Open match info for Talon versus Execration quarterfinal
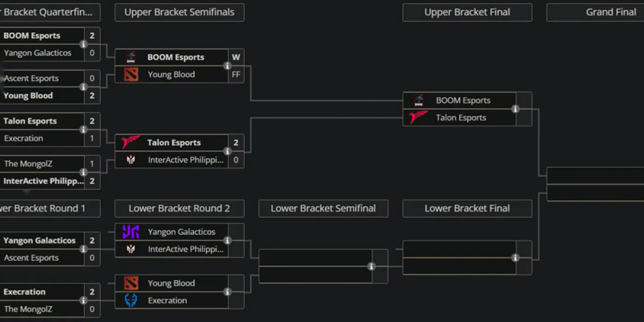This screenshot has width=644, height=322. [x=83, y=129]
